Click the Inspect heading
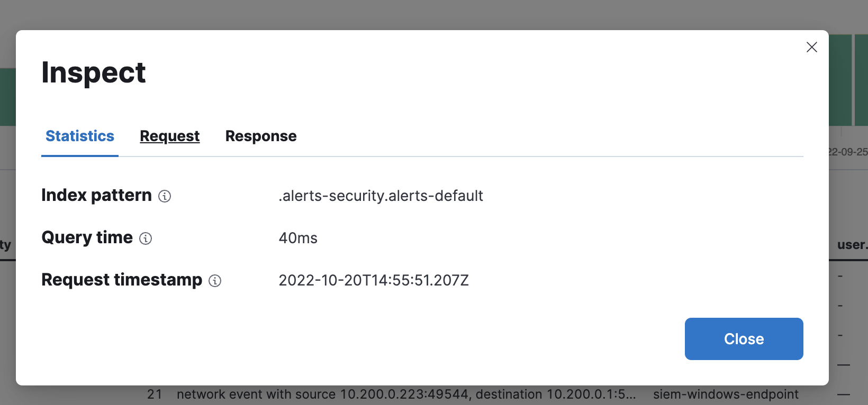Viewport: 868px width, 405px height. click(x=94, y=72)
